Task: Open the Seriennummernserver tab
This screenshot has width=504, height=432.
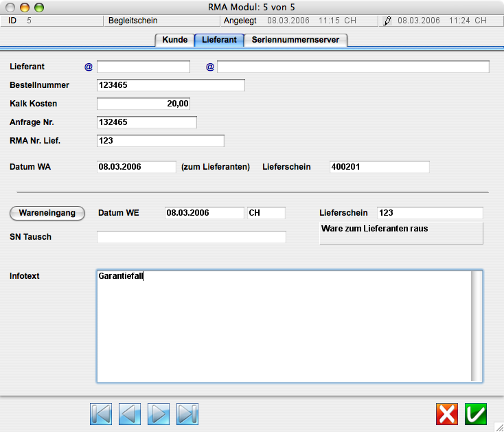Action: [x=295, y=40]
